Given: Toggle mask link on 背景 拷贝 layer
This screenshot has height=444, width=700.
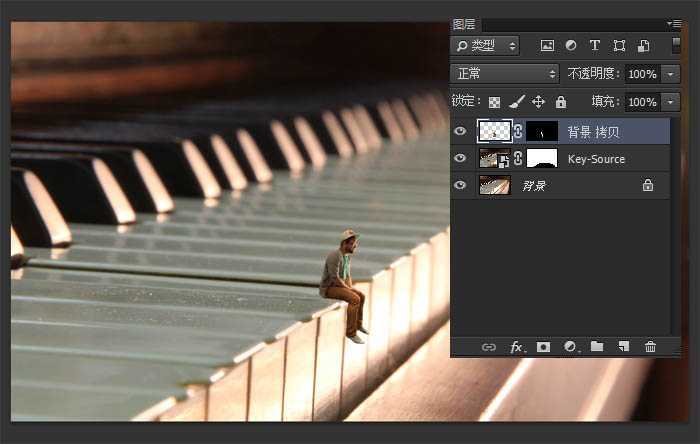Looking at the screenshot, I should coord(518,131).
